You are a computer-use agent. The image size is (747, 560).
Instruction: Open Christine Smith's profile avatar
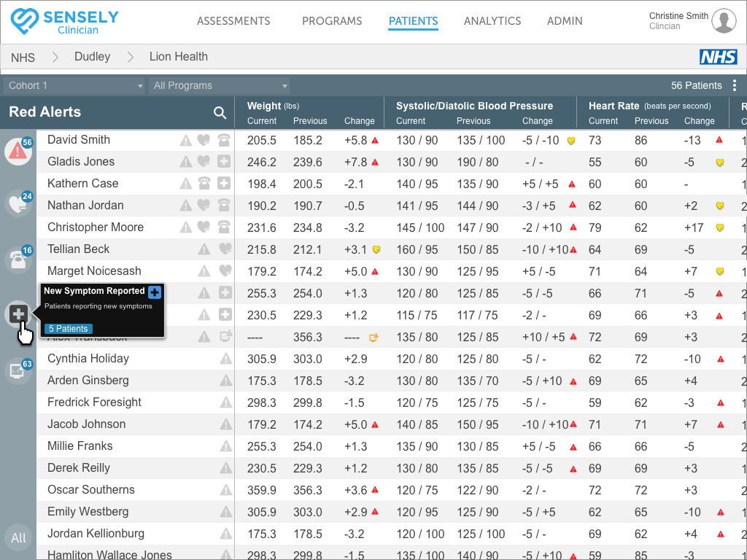(x=724, y=21)
